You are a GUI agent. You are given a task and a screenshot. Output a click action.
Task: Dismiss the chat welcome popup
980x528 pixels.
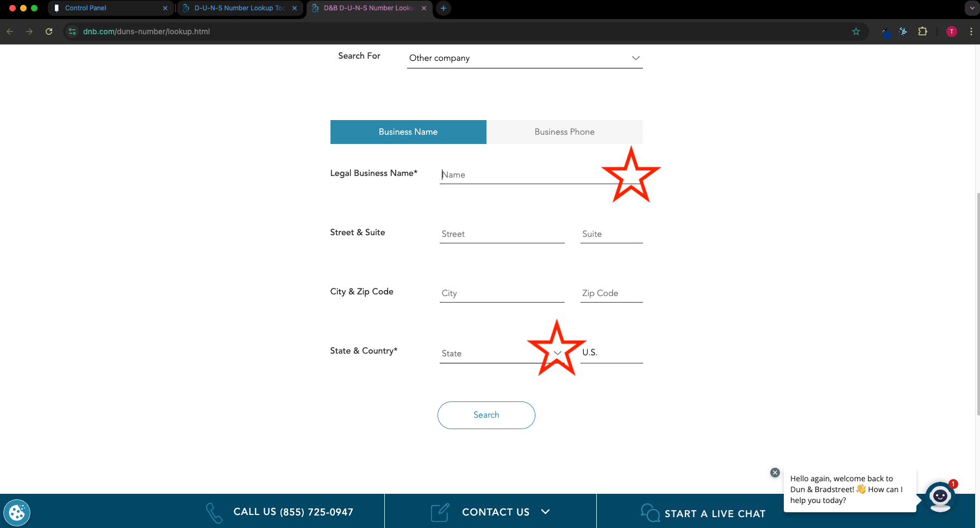775,473
